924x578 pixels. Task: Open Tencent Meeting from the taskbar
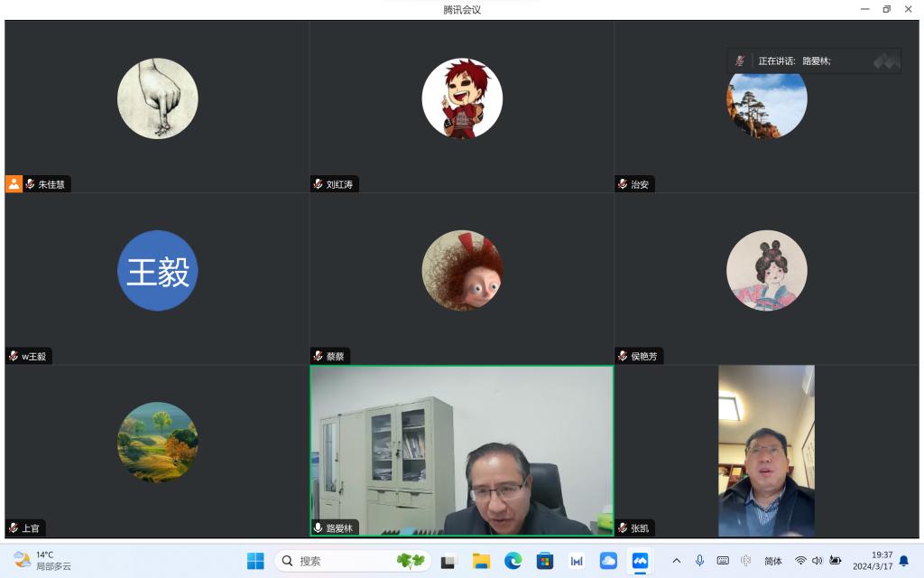pos(640,561)
